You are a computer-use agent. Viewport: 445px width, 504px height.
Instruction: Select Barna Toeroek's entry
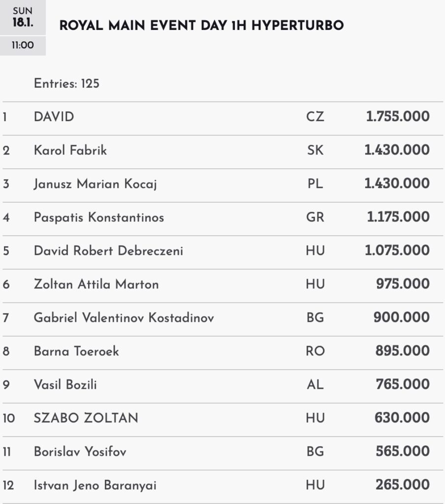click(76, 351)
